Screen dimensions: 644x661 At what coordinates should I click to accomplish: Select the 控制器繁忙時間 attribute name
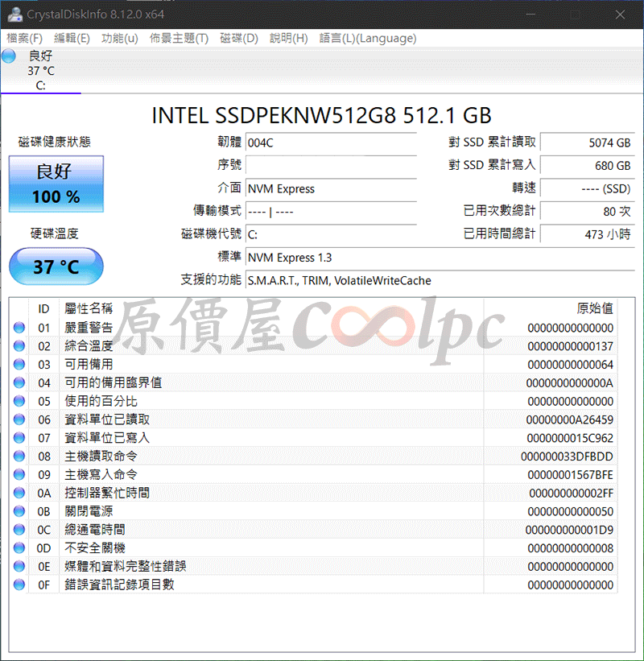point(107,493)
